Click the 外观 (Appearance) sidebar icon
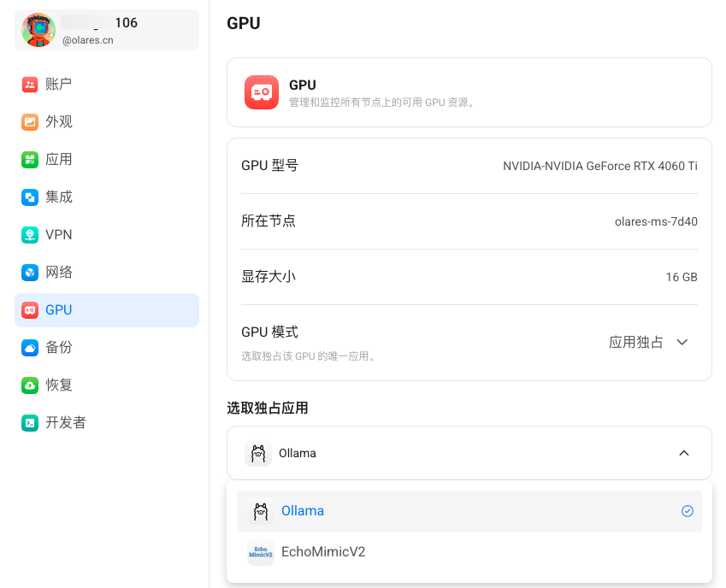Viewport: 726px width, 588px height. click(30, 122)
